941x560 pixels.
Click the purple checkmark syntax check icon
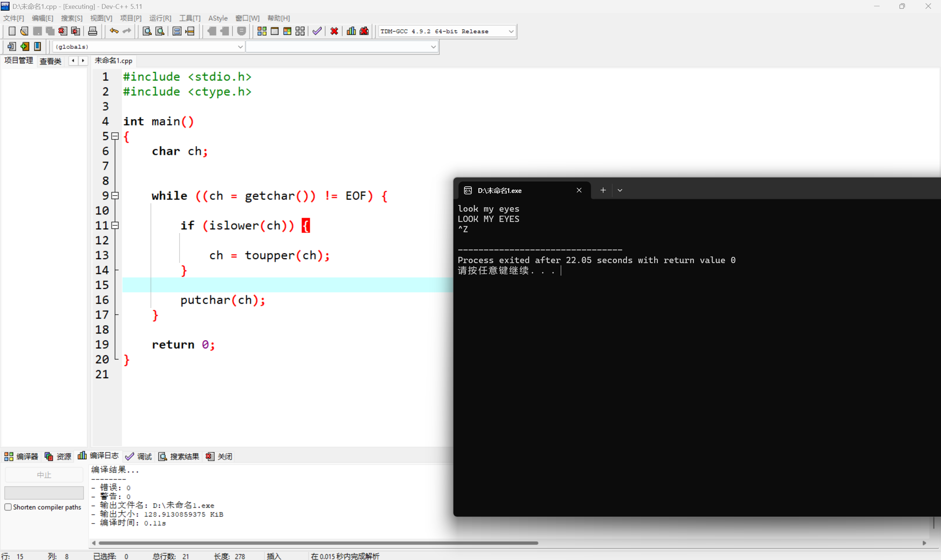point(317,31)
